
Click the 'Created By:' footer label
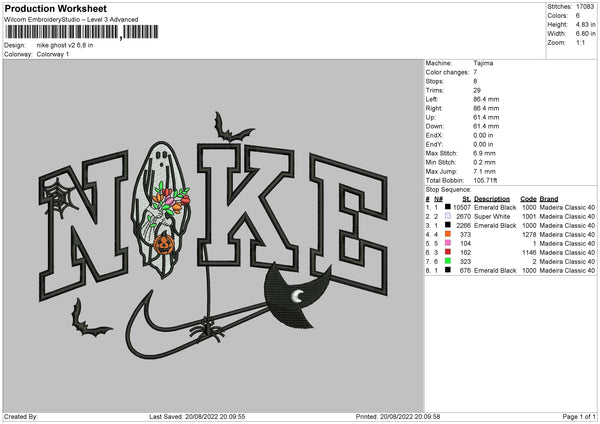(x=21, y=417)
